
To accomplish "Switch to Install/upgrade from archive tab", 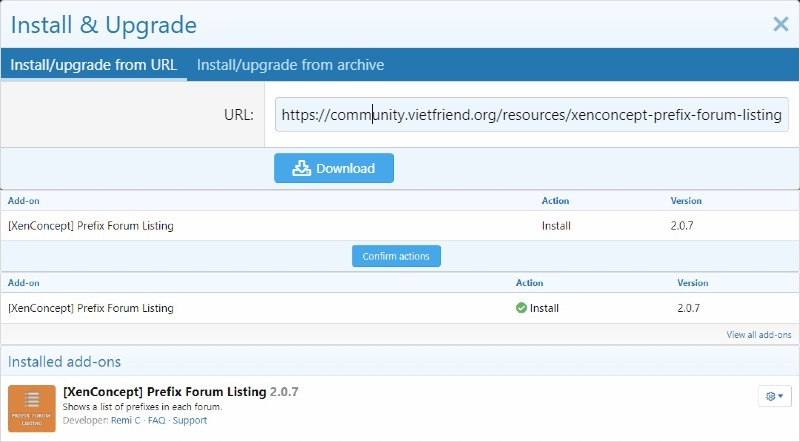I will [x=290, y=65].
